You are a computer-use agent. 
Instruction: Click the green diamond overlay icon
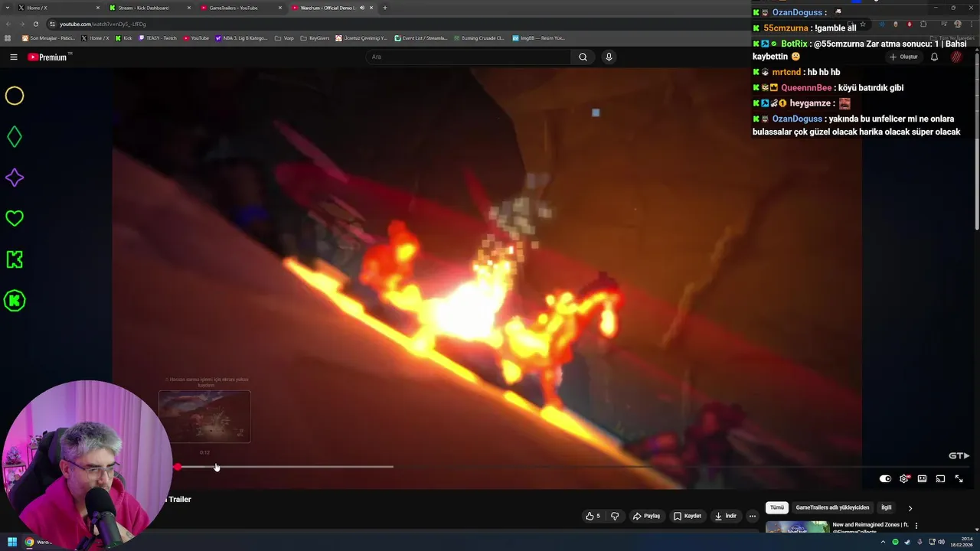(x=15, y=137)
